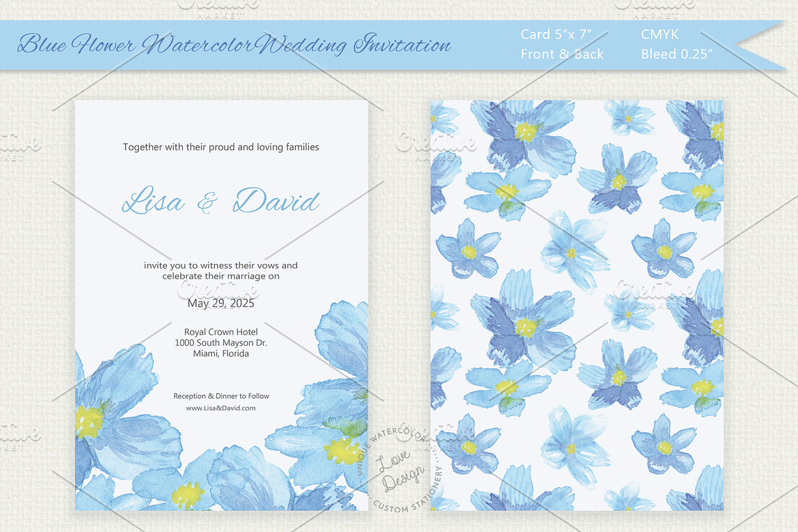Click 'invite you to witness their vows and'
The width and height of the screenshot is (798, 532).
pyautogui.click(x=221, y=265)
